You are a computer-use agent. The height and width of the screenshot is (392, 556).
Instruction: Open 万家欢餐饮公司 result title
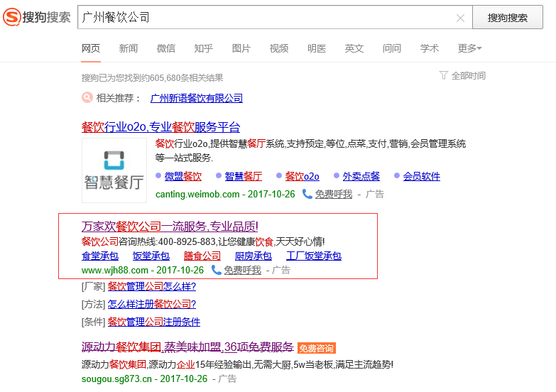pyautogui.click(x=169, y=227)
